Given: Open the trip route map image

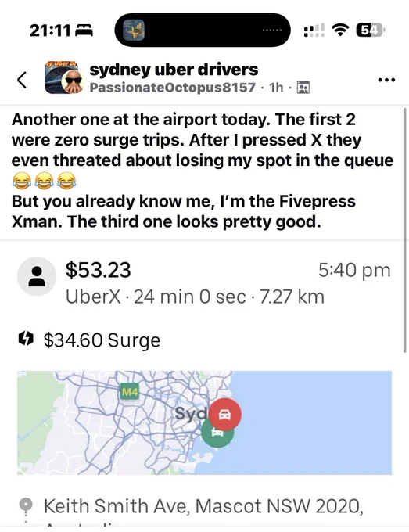Looking at the screenshot, I should pyautogui.click(x=205, y=422).
